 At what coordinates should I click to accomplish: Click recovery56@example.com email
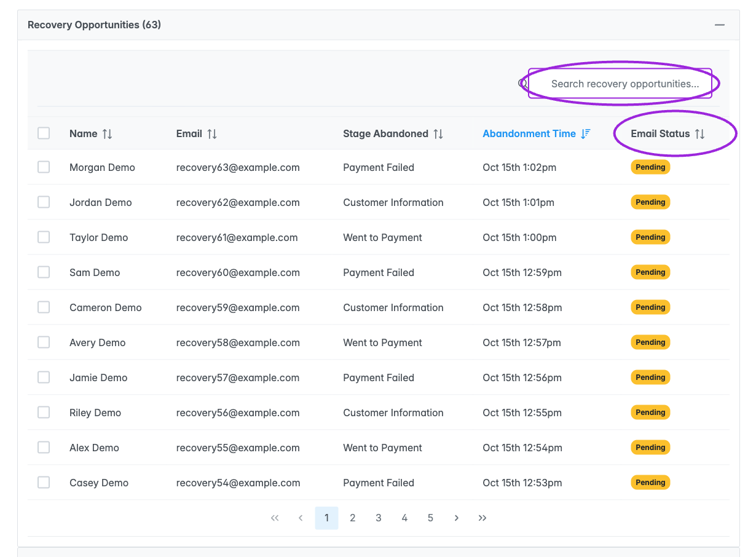[238, 413]
